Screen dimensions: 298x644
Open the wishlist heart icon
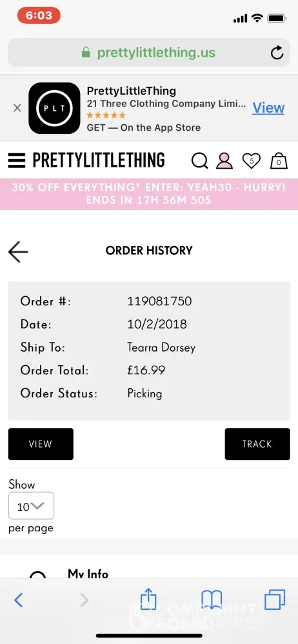[251, 160]
